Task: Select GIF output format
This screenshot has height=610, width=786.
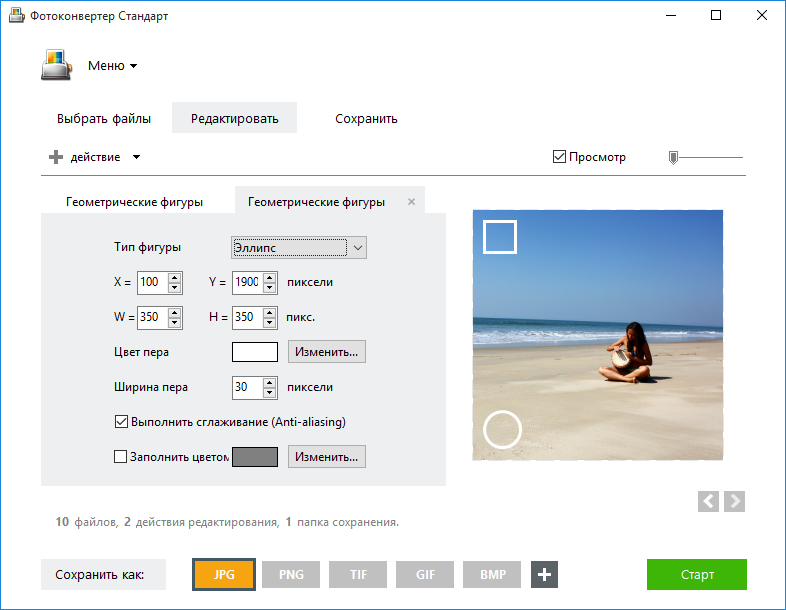Action: pyautogui.click(x=425, y=574)
